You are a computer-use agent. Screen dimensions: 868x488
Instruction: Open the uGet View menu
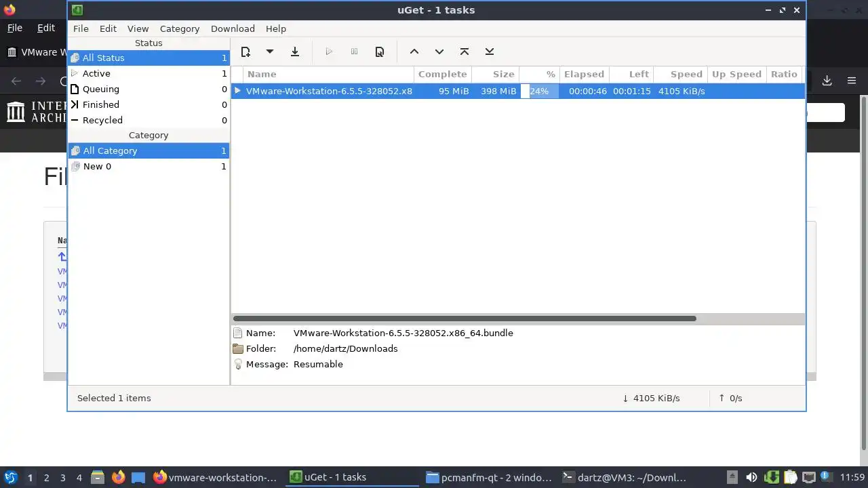click(x=138, y=28)
